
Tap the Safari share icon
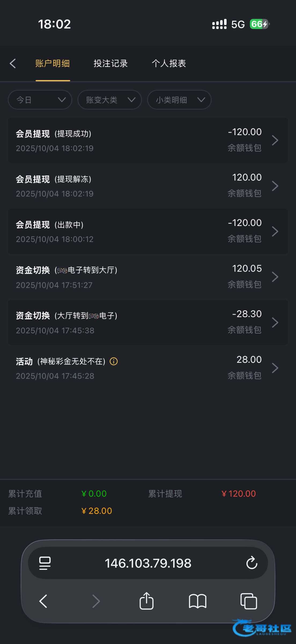click(146, 601)
